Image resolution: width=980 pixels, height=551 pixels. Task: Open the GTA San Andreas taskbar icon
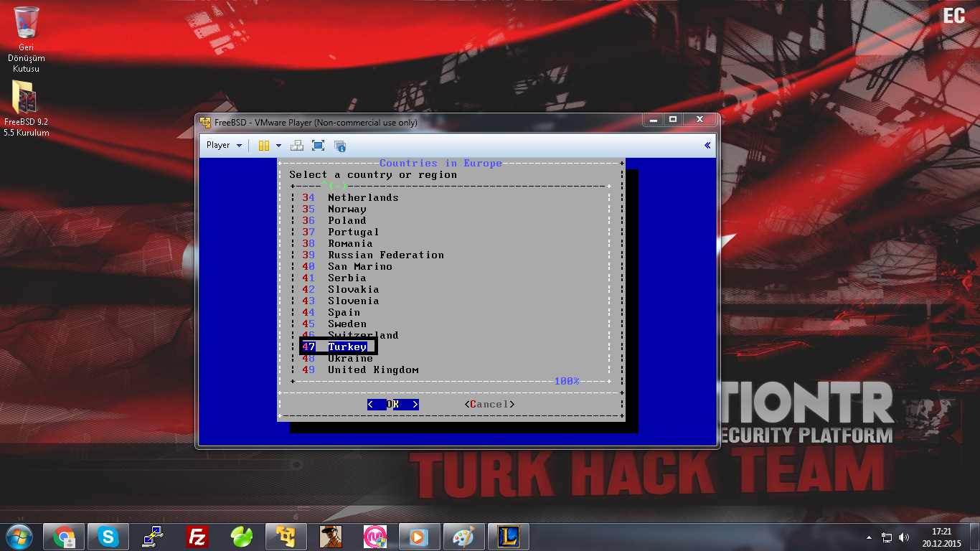point(331,536)
